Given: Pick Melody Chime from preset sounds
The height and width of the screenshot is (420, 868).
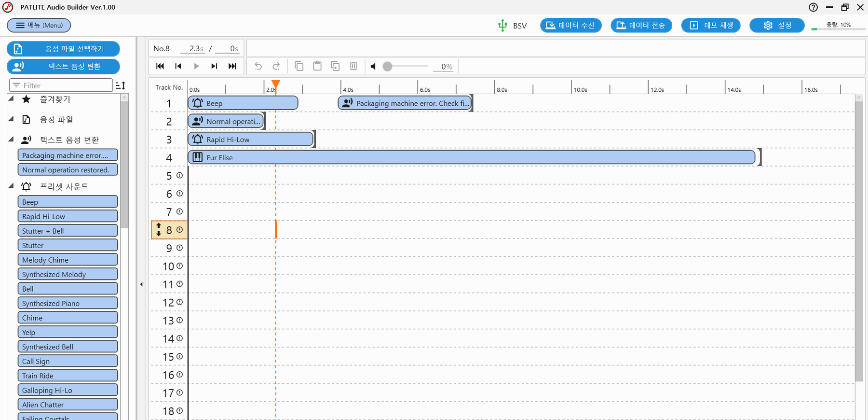Looking at the screenshot, I should [x=68, y=260].
